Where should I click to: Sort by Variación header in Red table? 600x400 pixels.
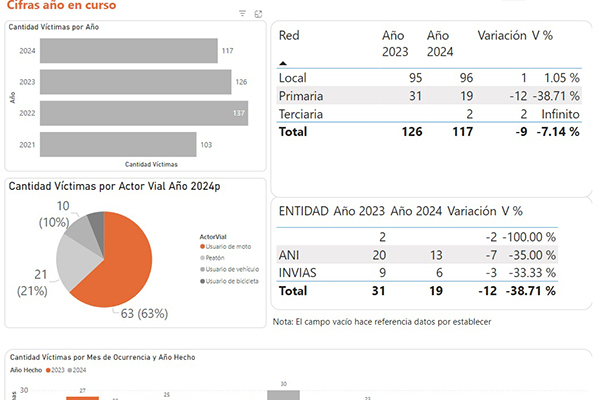click(x=502, y=36)
